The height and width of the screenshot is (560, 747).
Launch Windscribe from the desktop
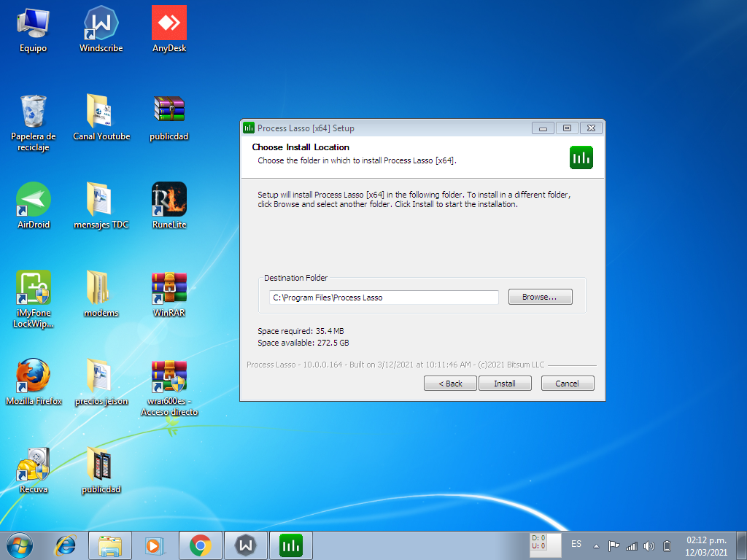point(101,29)
